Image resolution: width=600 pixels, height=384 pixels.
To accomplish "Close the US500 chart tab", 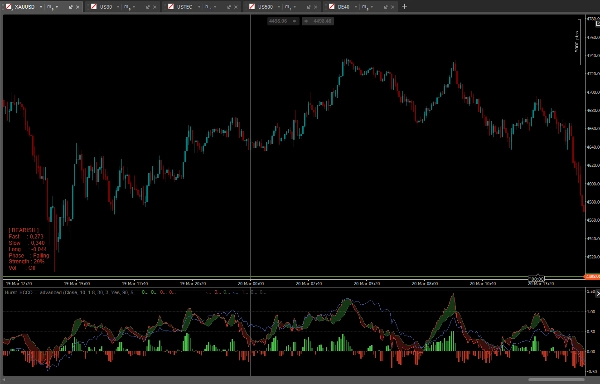I will (316, 7).
